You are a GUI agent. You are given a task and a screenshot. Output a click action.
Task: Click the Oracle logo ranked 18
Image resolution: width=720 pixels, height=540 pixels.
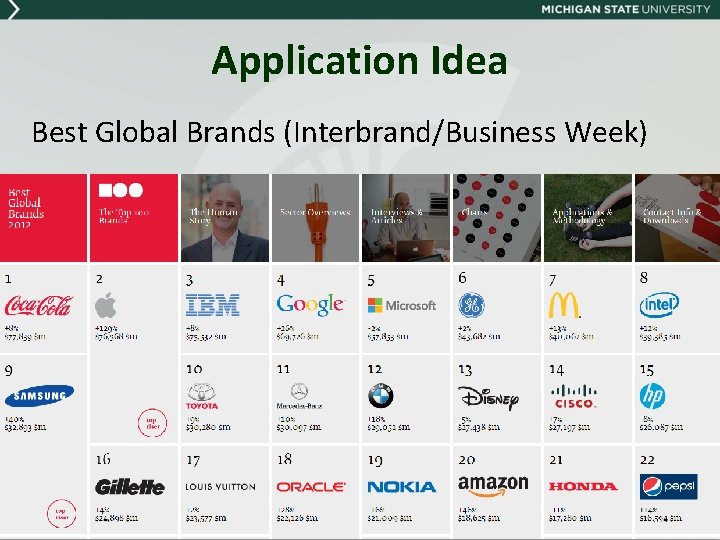pos(311,487)
